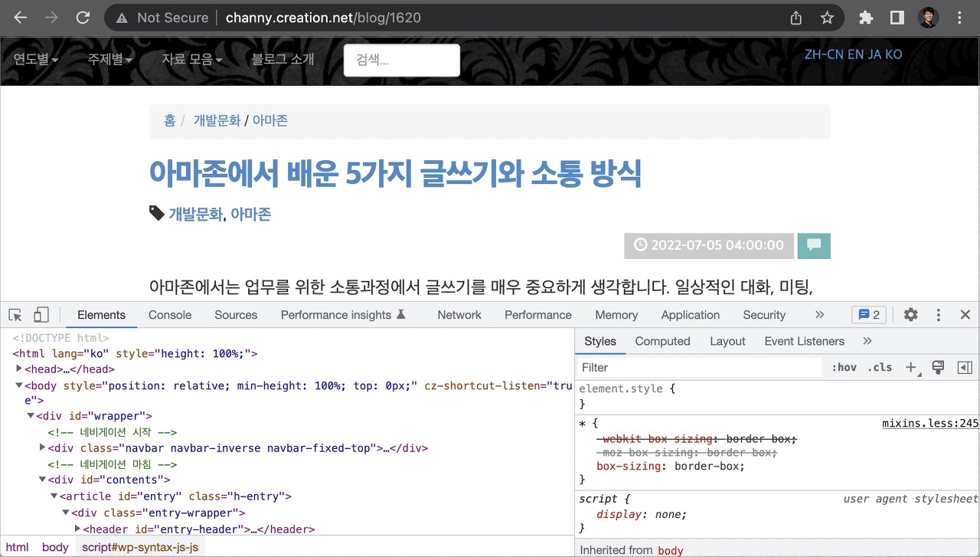Open the 주제별 navigation dropdown
980x557 pixels.
pyautogui.click(x=110, y=59)
